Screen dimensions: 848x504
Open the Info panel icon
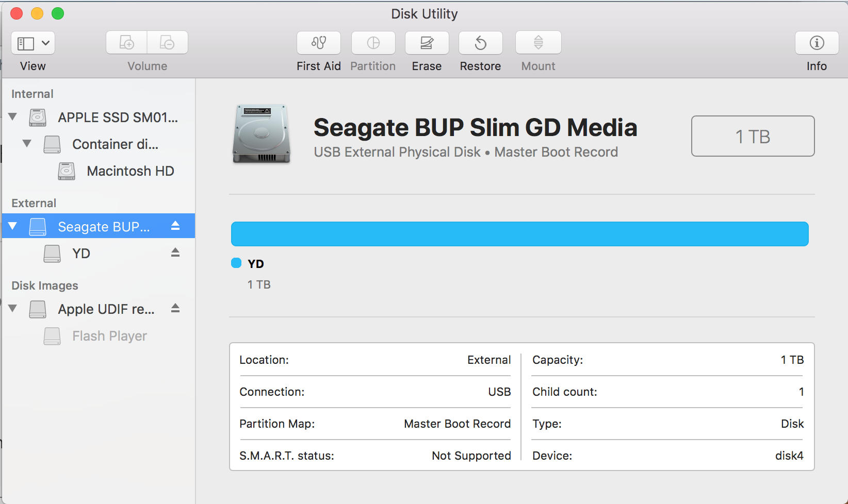click(817, 43)
